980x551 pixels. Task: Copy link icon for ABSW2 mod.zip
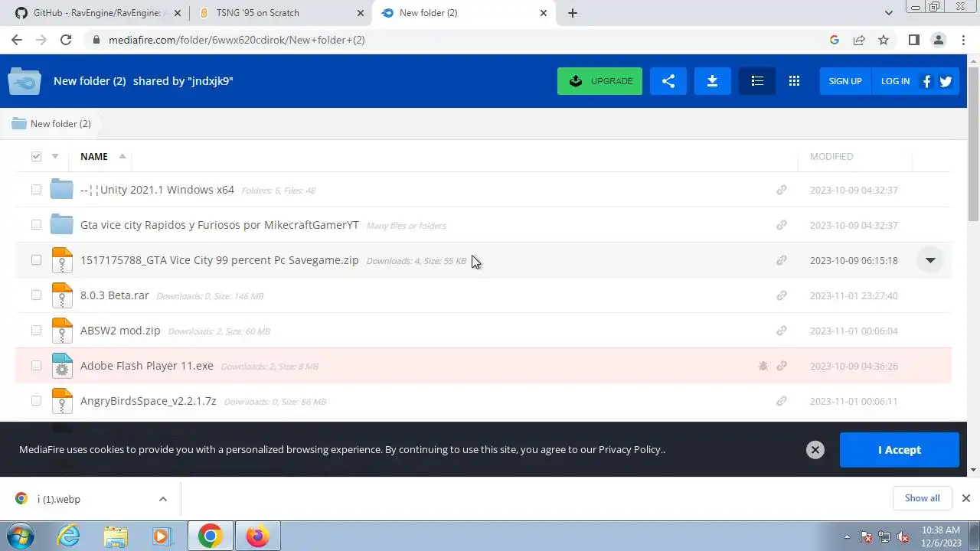coord(782,331)
